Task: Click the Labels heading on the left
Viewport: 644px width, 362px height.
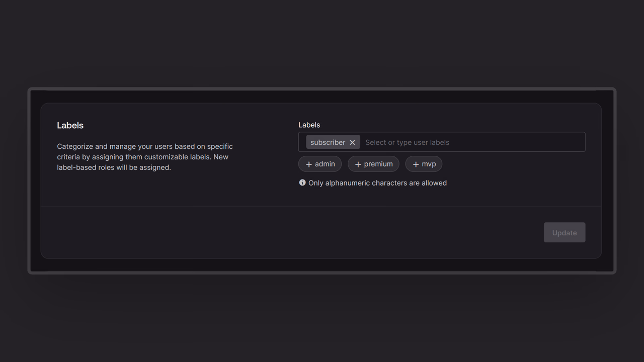Action: (70, 125)
